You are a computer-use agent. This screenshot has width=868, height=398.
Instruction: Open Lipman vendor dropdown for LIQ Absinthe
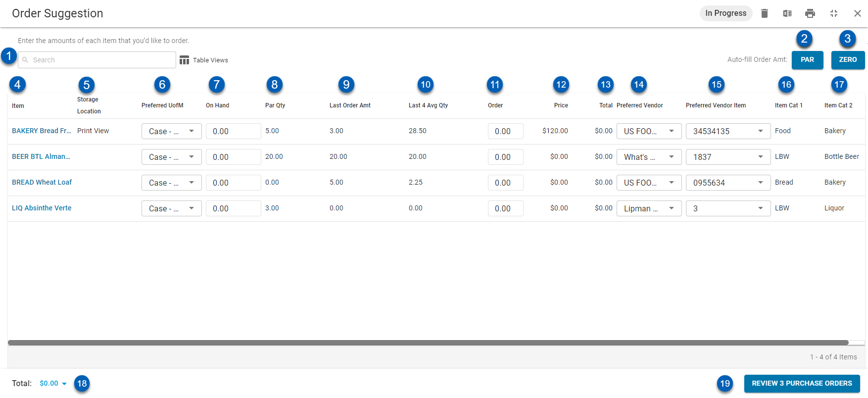pos(649,208)
